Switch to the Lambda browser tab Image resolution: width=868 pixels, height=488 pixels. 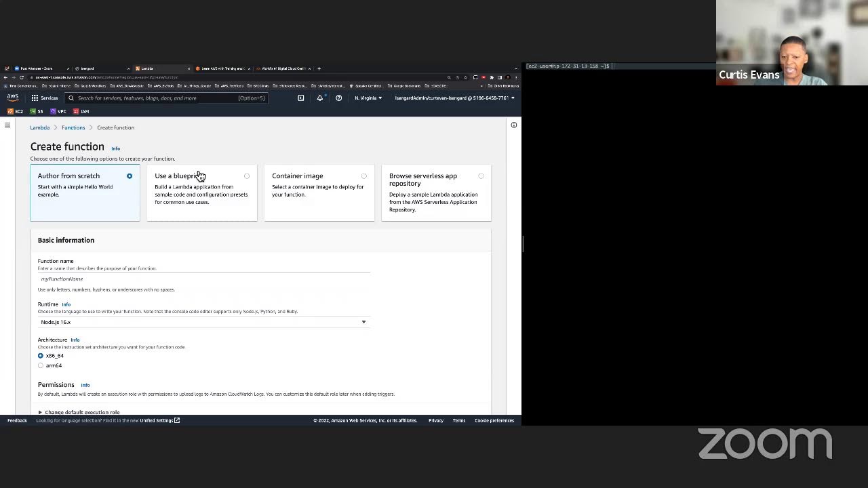162,68
